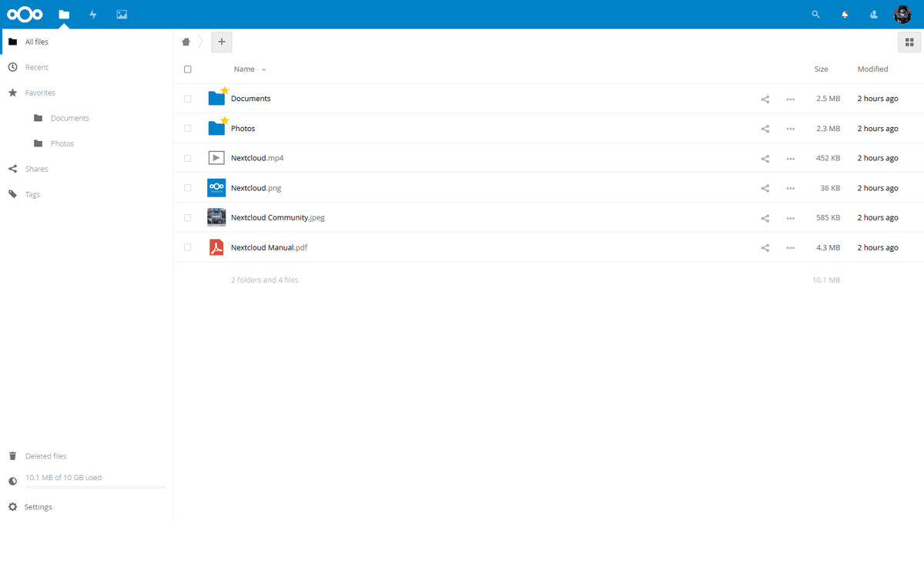Click the 10.1 MB of 10 GB used quota
Image resolution: width=924 pixels, height=578 pixels.
coord(63,478)
